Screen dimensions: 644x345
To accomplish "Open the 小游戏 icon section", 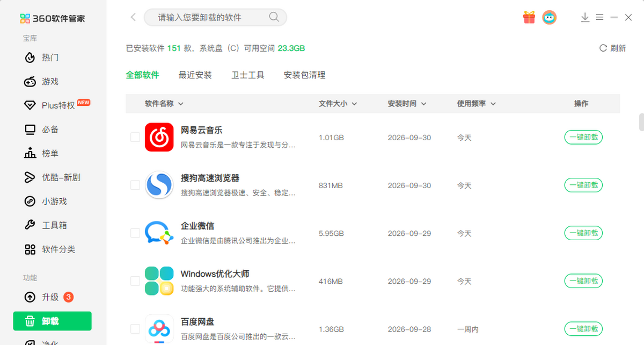I will [30, 202].
